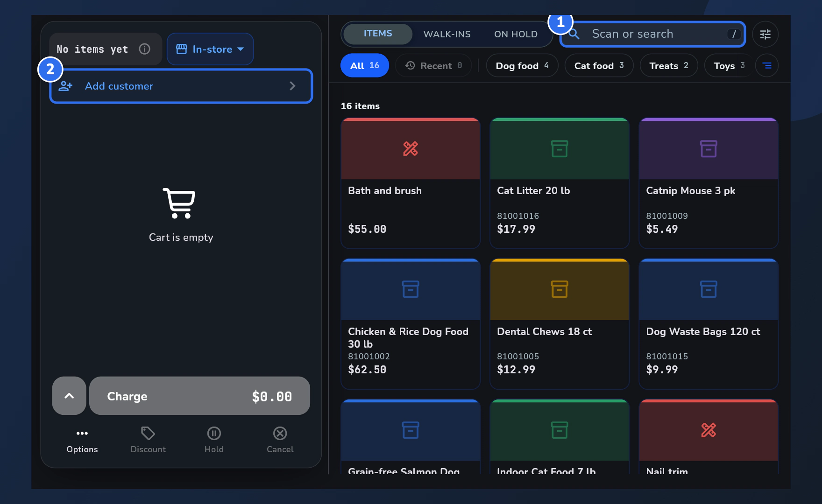Click the Cat Litter 20 lb box icon
Viewport: 822px width, 504px height.
[x=560, y=149]
